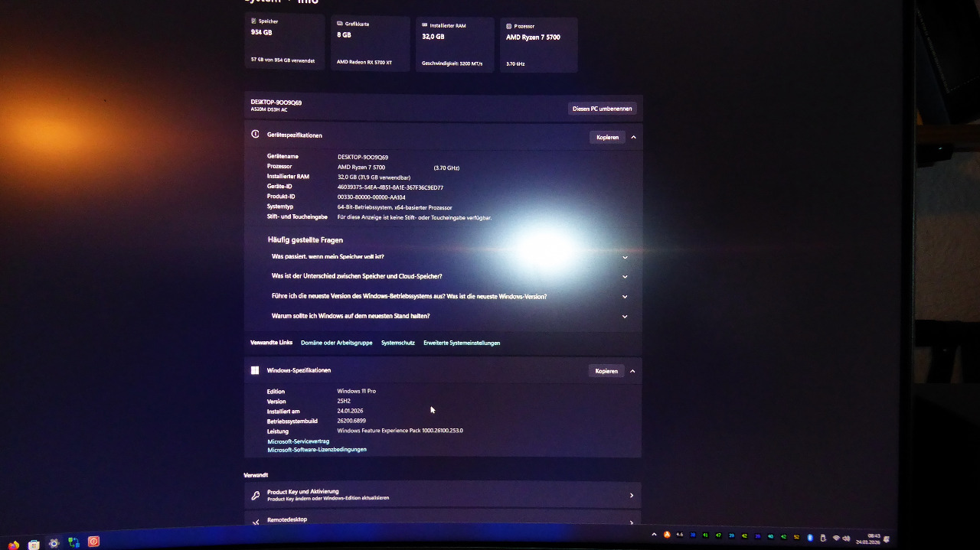Collapse the Gerätespezifikationen section
The width and height of the screenshot is (980, 550).
pos(633,138)
